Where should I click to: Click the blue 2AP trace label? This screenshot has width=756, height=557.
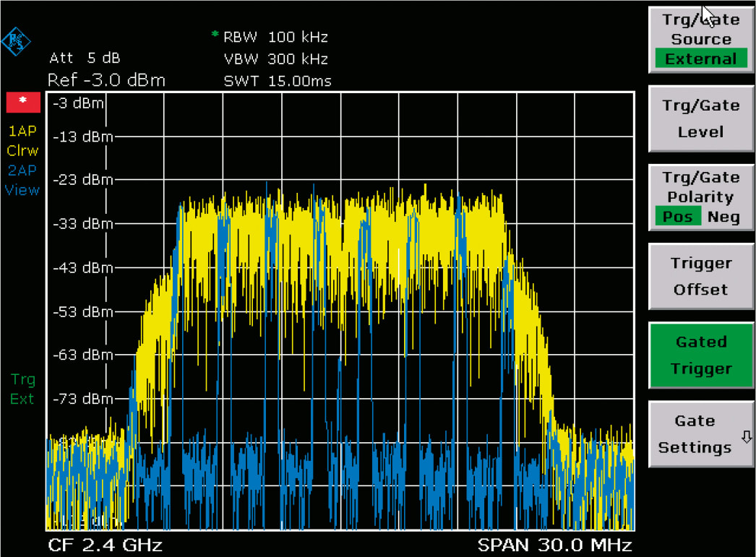coord(22,170)
